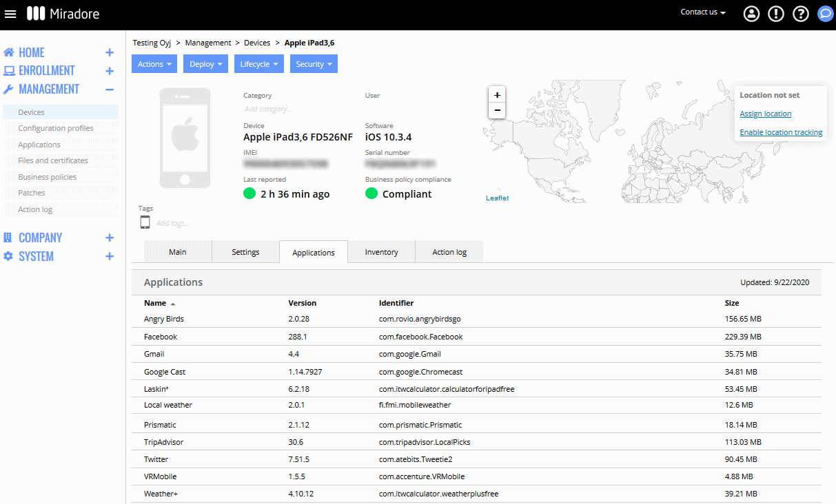Click the green Last reported status dot
836x504 pixels.
[x=249, y=193]
